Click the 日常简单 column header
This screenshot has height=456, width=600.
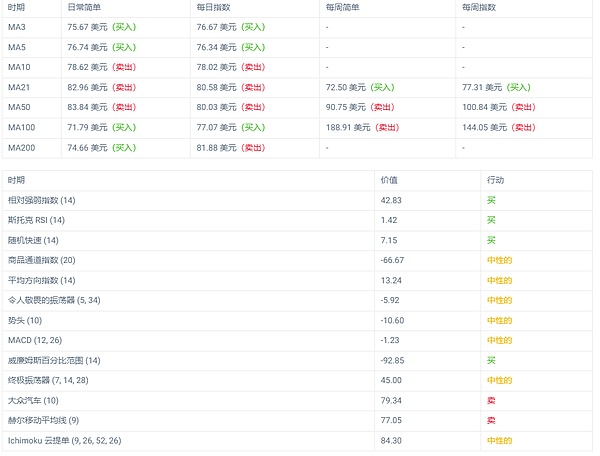[84, 7]
